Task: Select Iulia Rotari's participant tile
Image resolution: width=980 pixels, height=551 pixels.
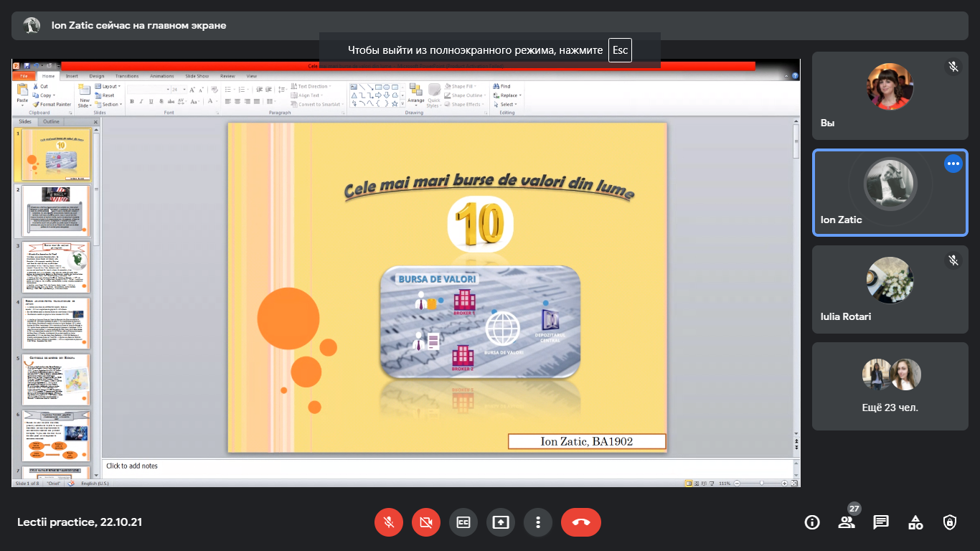Action: point(890,289)
